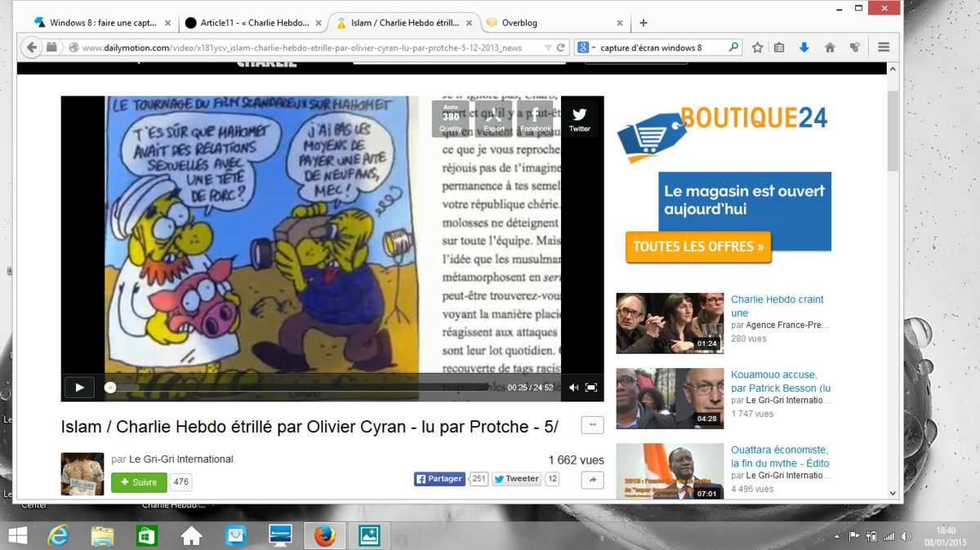
Task: Click the search magnifier in the search box
Action: (x=733, y=47)
